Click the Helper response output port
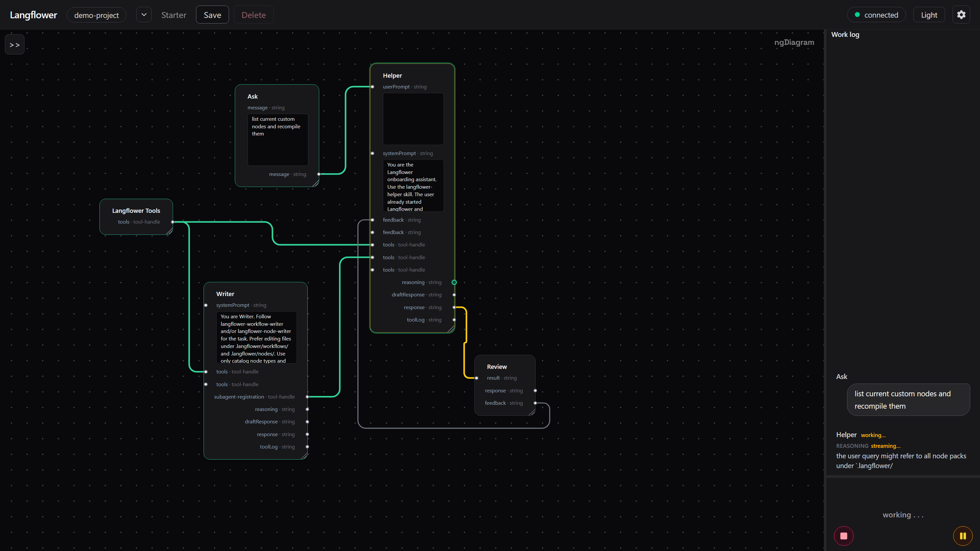The image size is (980, 551). pos(454,307)
